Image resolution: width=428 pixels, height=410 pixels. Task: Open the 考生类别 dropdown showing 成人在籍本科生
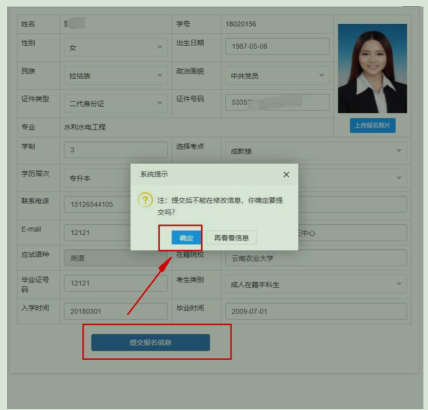coord(316,284)
